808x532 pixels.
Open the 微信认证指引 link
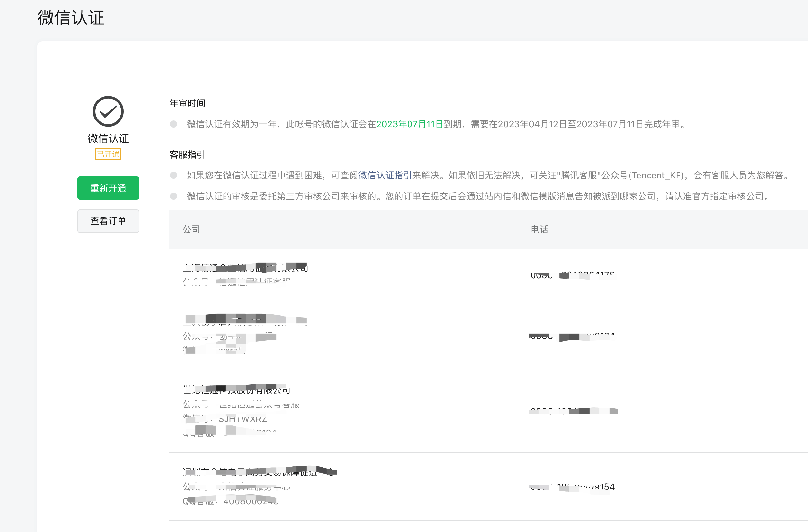385,176
